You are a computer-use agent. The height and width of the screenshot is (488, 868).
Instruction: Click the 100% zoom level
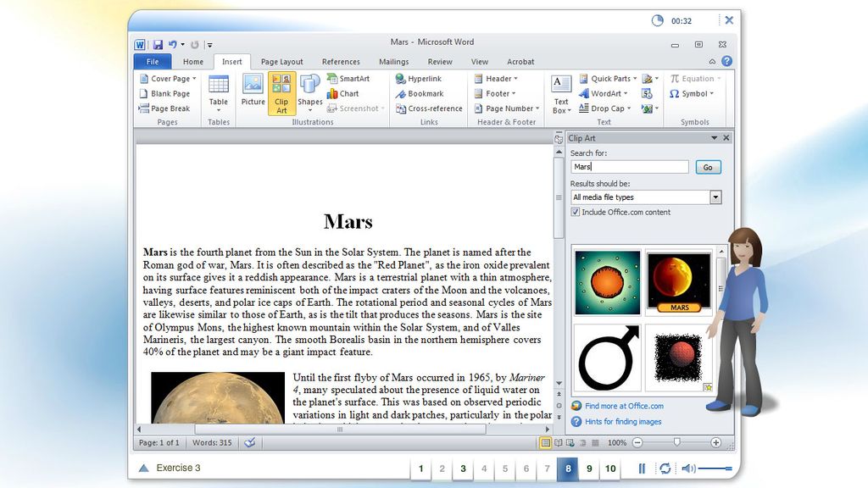617,442
